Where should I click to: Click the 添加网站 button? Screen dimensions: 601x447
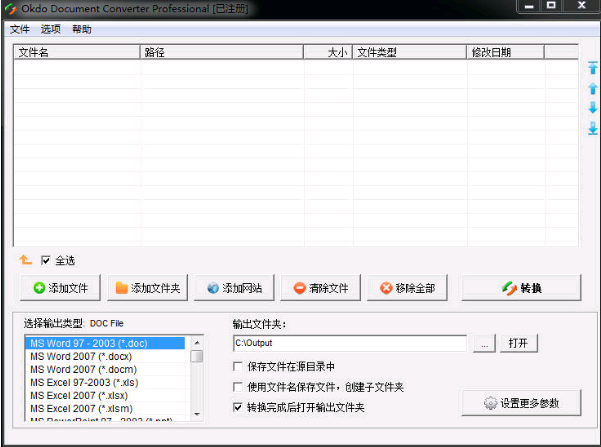click(234, 288)
